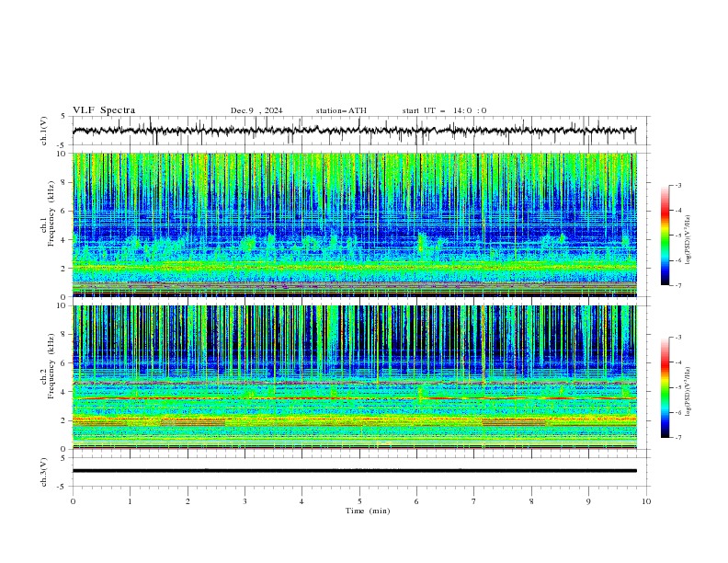Click the "-7" label on ch.2 color bar
The height and width of the screenshot is (563, 728).
pos(677,437)
